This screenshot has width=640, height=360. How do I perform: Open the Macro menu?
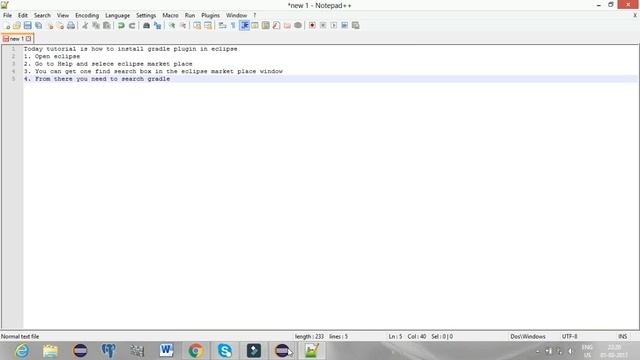pos(170,16)
